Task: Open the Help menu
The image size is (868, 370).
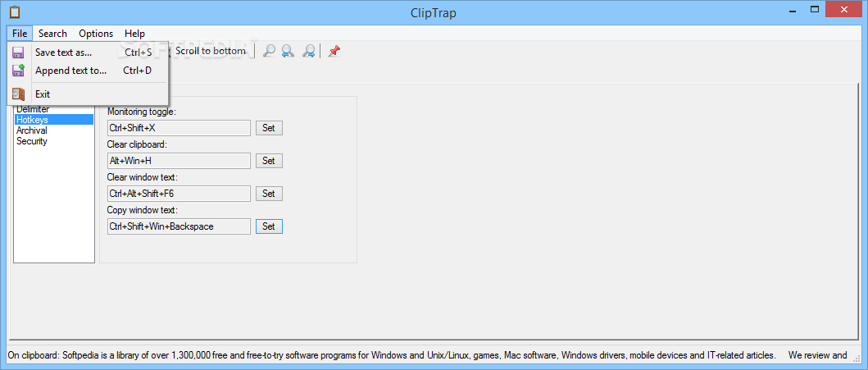Action: tap(134, 34)
